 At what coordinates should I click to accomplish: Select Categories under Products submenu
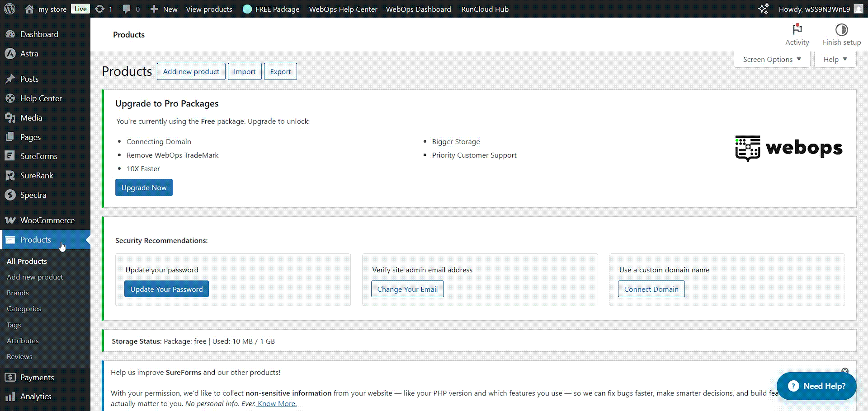click(24, 309)
